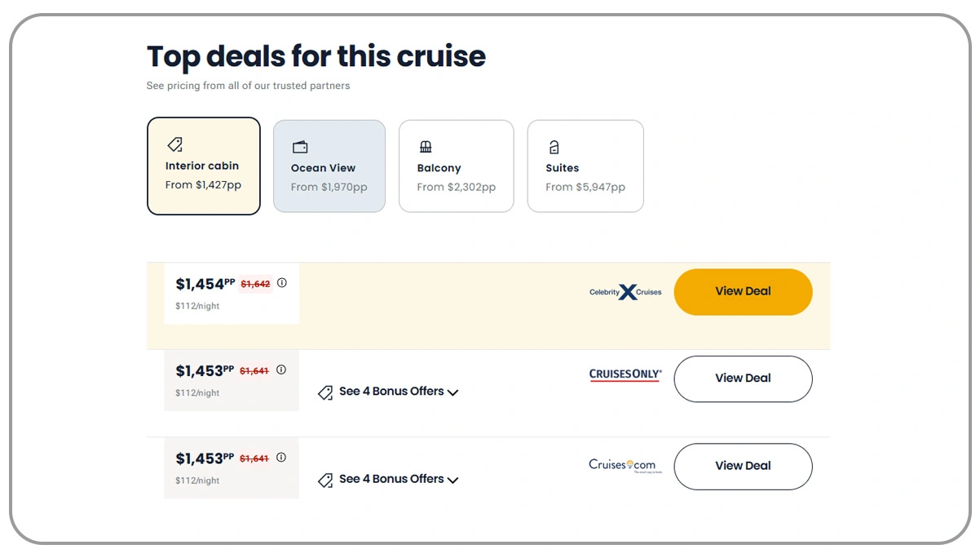Expand Cruises.com See 4 Bonus Offers chevron

point(453,480)
